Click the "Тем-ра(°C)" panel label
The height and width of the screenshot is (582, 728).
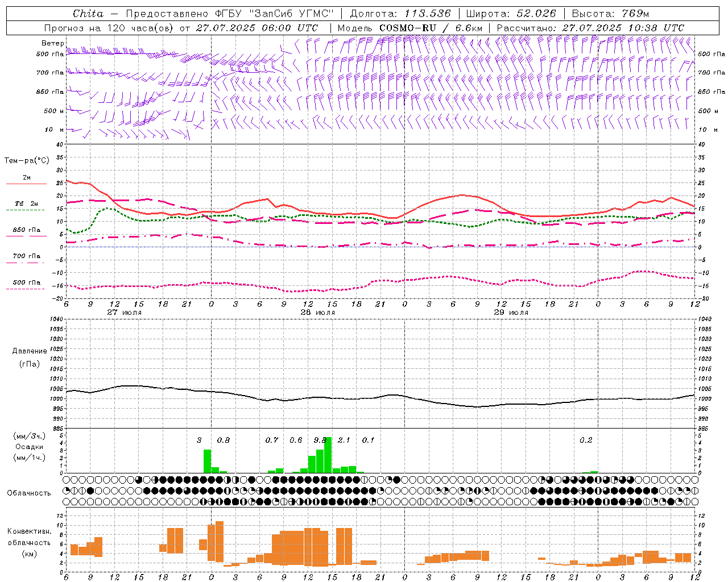tap(27, 161)
